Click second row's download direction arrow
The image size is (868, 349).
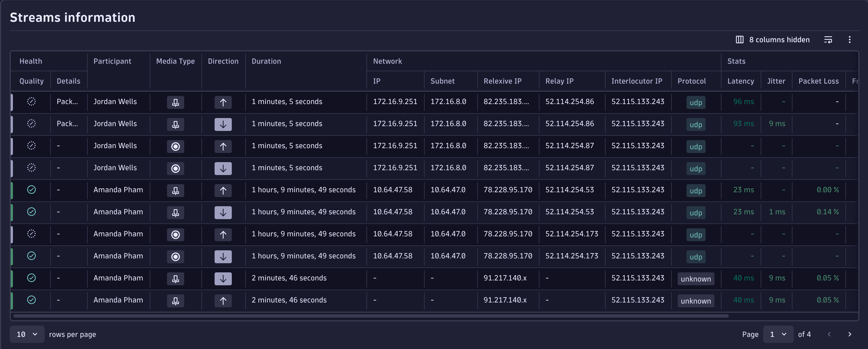point(223,124)
